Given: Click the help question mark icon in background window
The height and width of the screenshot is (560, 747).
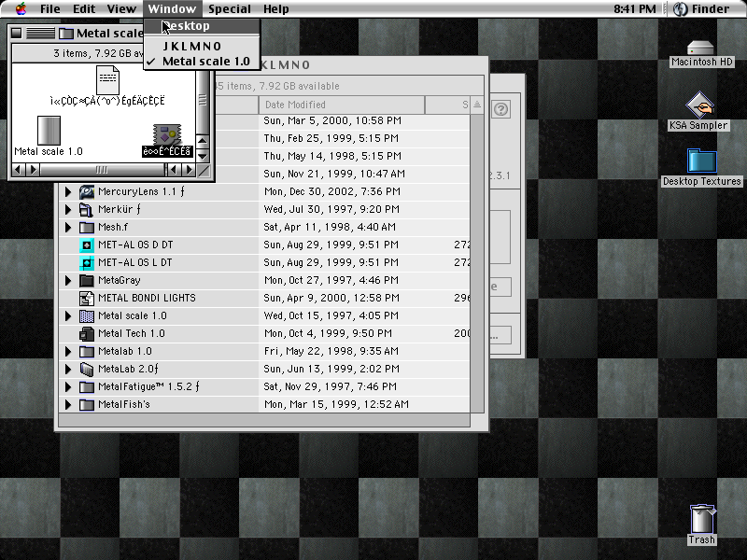Looking at the screenshot, I should click(x=500, y=109).
